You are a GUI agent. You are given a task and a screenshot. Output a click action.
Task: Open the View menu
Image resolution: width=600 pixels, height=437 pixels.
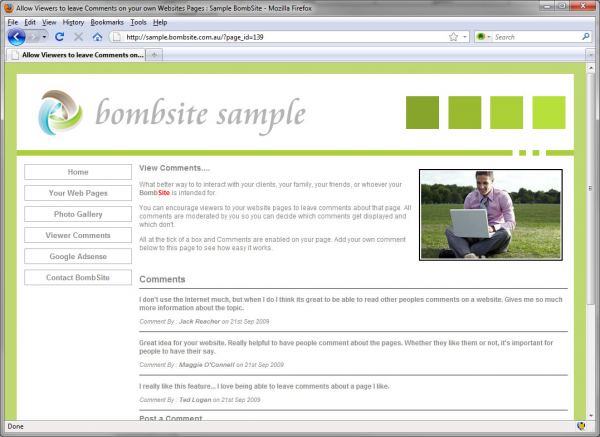(49, 22)
